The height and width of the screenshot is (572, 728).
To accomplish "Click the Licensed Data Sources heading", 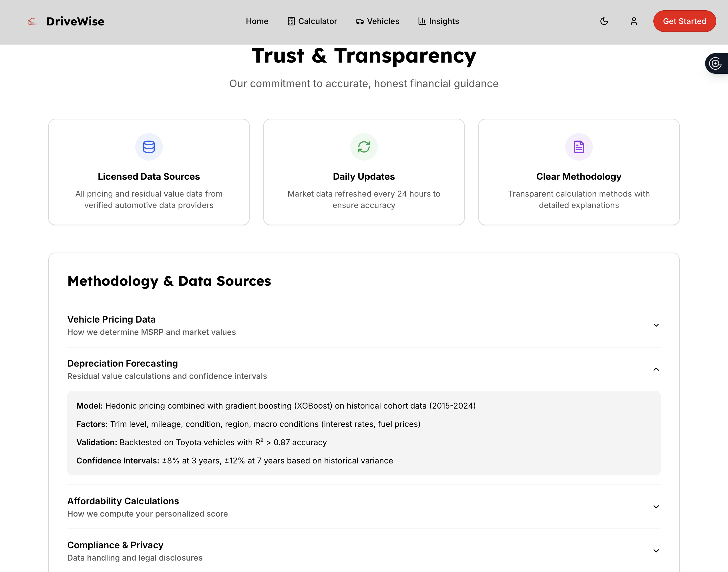I will [x=149, y=177].
